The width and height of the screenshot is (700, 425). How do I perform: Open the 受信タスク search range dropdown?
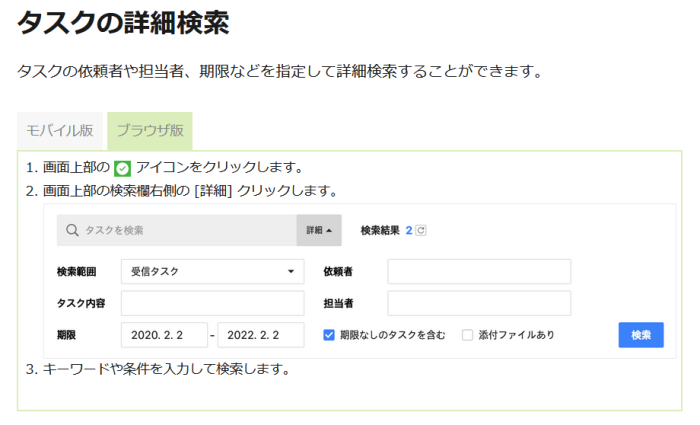212,271
